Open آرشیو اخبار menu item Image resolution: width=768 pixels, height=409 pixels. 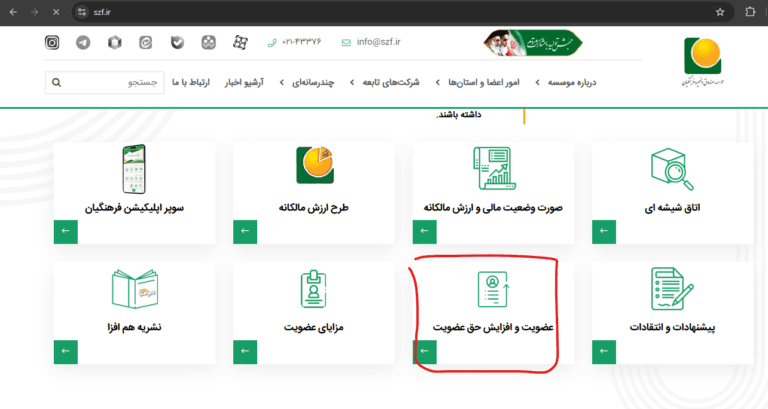pyautogui.click(x=244, y=82)
